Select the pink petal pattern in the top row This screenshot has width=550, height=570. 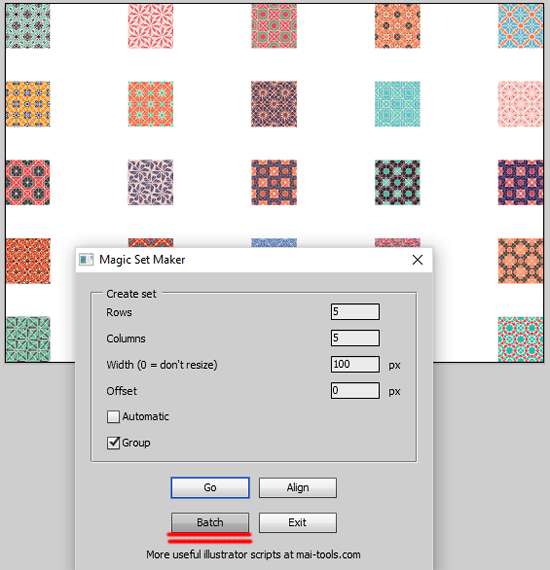pyautogui.click(x=150, y=26)
